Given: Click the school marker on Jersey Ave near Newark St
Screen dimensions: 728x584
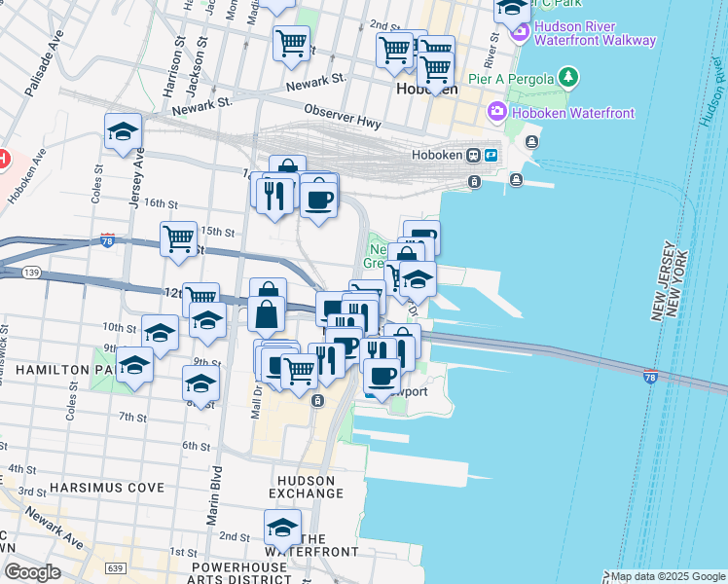Looking at the screenshot, I should 123,134.
